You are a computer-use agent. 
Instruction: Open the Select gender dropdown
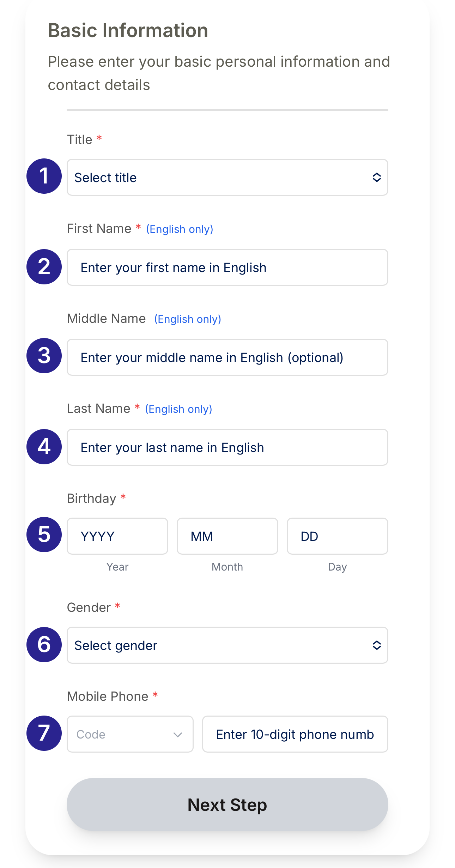pyautogui.click(x=227, y=645)
